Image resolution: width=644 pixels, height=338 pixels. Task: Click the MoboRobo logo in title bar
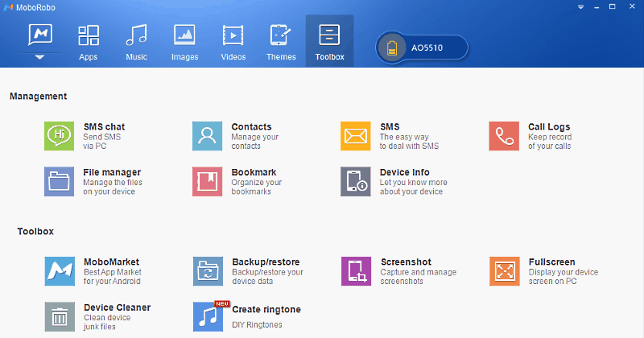(8, 7)
